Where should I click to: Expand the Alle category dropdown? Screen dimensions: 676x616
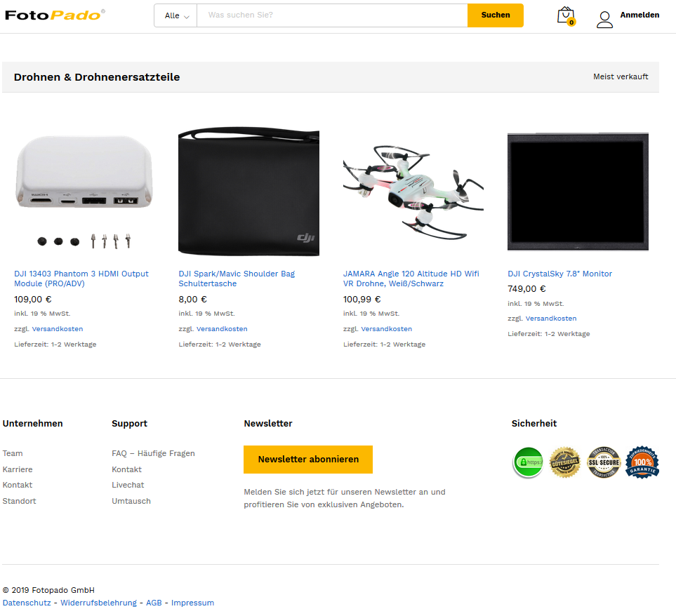coord(176,15)
